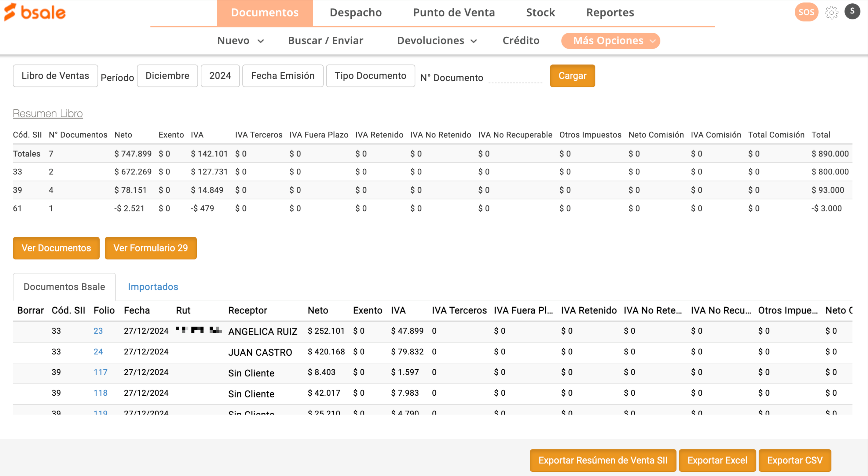The width and height of the screenshot is (868, 476).
Task: Go to Punto de Venta
Action: [x=453, y=13]
